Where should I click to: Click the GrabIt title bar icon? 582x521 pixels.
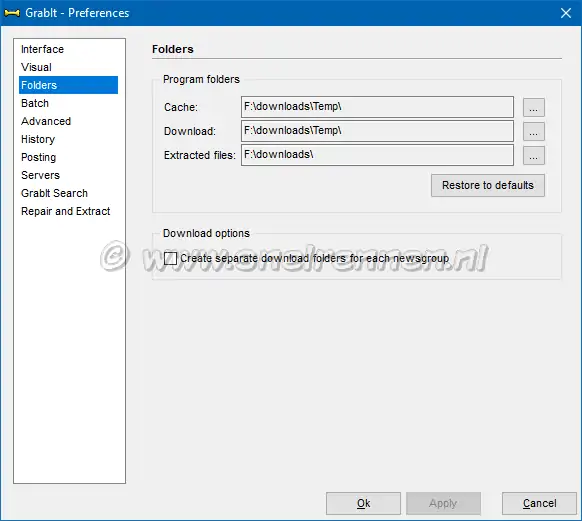(12, 13)
